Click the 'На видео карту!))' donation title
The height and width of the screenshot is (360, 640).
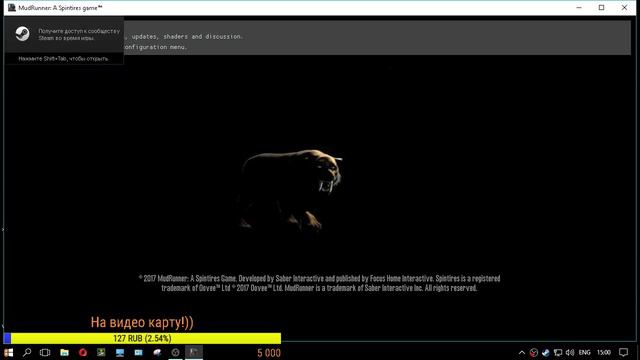click(x=142, y=322)
